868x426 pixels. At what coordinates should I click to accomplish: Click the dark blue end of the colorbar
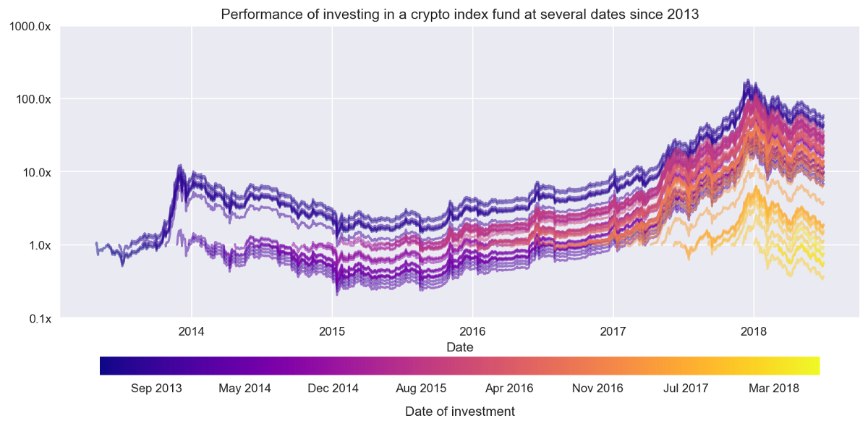click(105, 366)
